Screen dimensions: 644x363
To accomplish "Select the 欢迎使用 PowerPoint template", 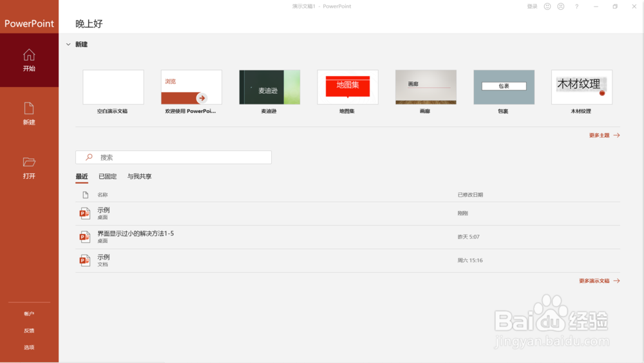I will [191, 87].
